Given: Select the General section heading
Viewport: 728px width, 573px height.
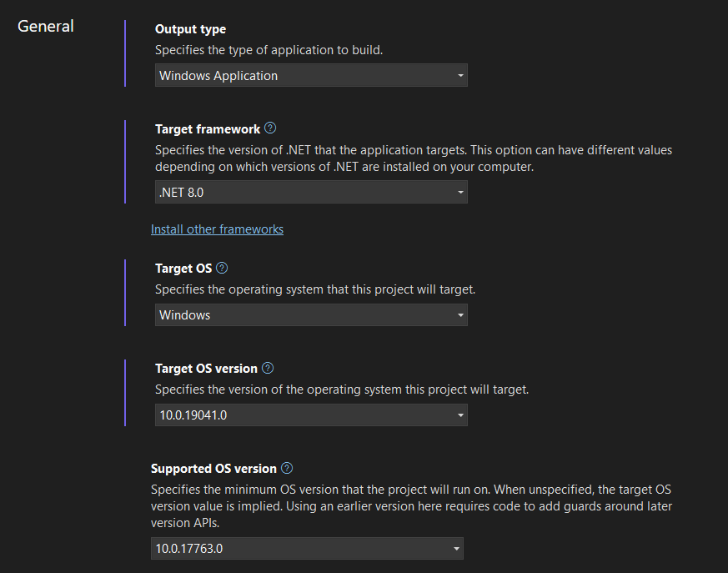Looking at the screenshot, I should tap(46, 27).
